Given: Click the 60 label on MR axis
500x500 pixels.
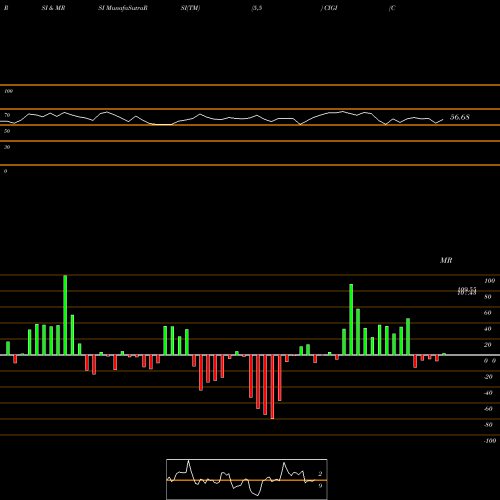Looking at the screenshot, I should (488, 313).
